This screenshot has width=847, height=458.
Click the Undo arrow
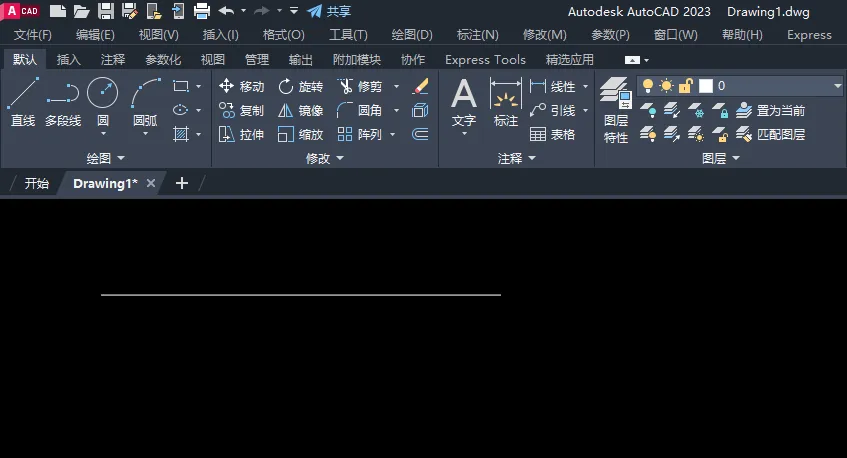(x=226, y=10)
